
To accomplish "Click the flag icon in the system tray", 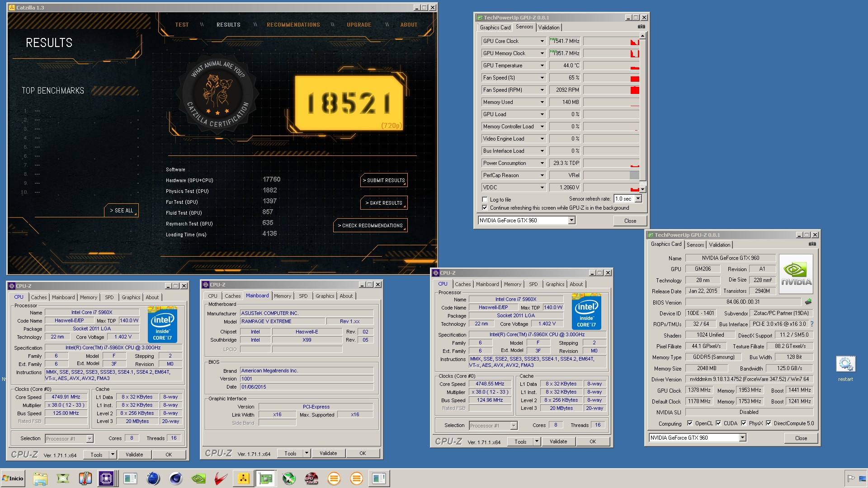I will 851,479.
